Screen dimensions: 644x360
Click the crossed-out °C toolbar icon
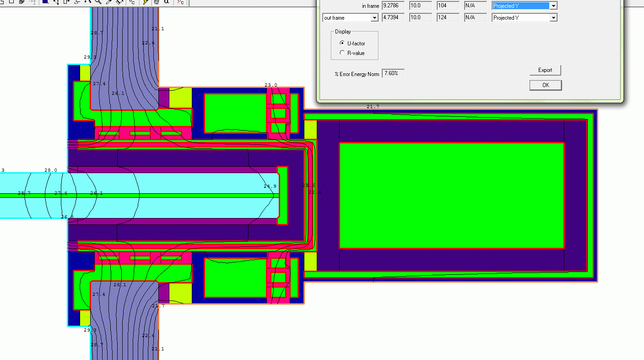pyautogui.click(x=181, y=2)
